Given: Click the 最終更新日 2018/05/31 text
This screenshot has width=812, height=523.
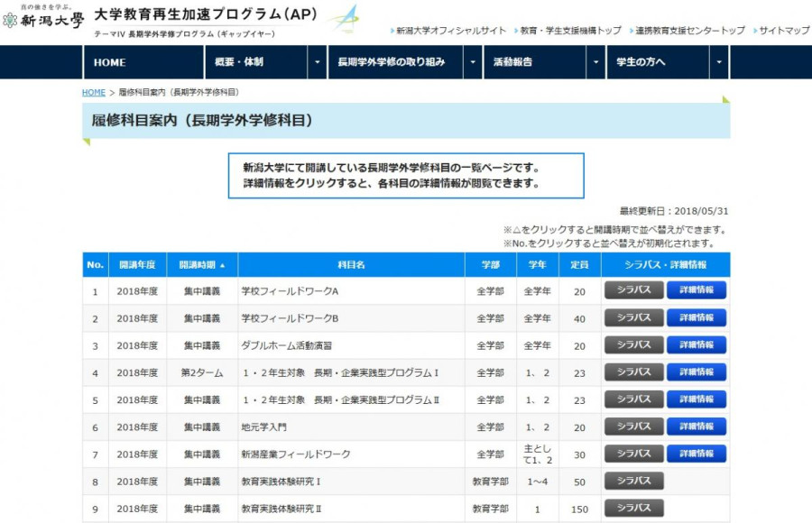Looking at the screenshot, I should [x=674, y=211].
